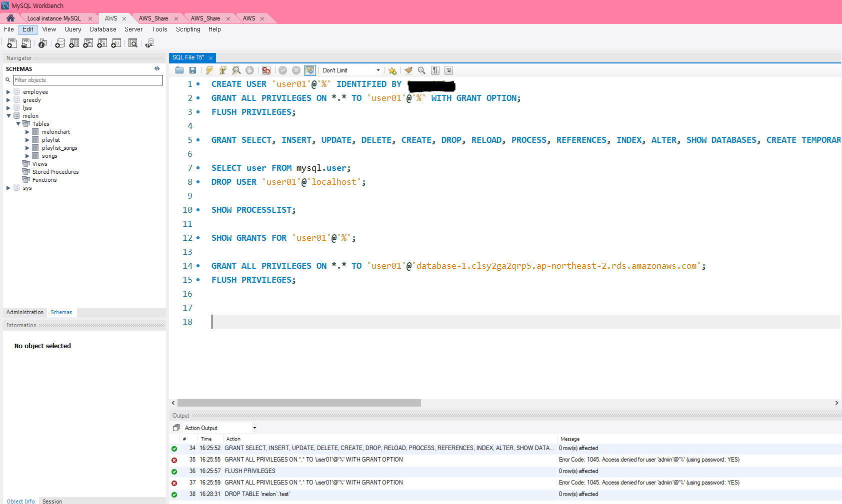Execute the script with the lightning icon
Viewport: 842px width, 504px height.
click(209, 70)
